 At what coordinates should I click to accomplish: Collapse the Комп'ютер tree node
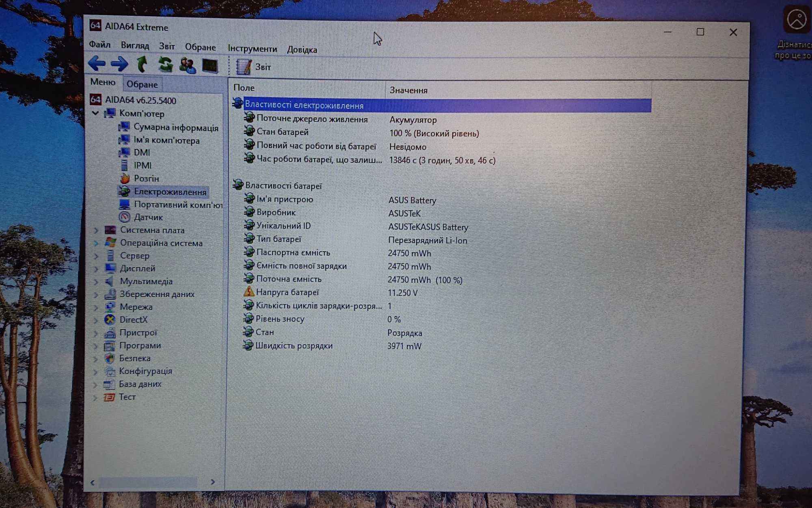95,113
